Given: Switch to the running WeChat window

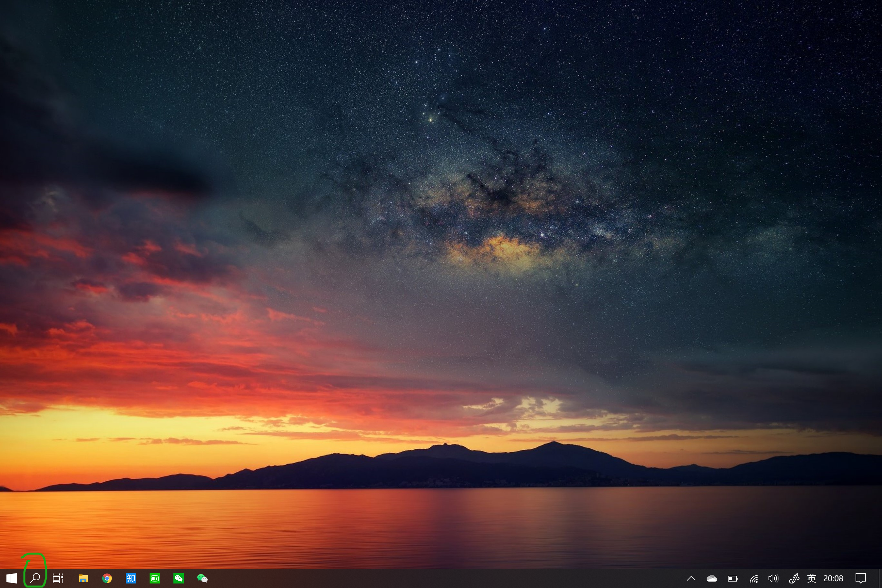Looking at the screenshot, I should [203, 578].
